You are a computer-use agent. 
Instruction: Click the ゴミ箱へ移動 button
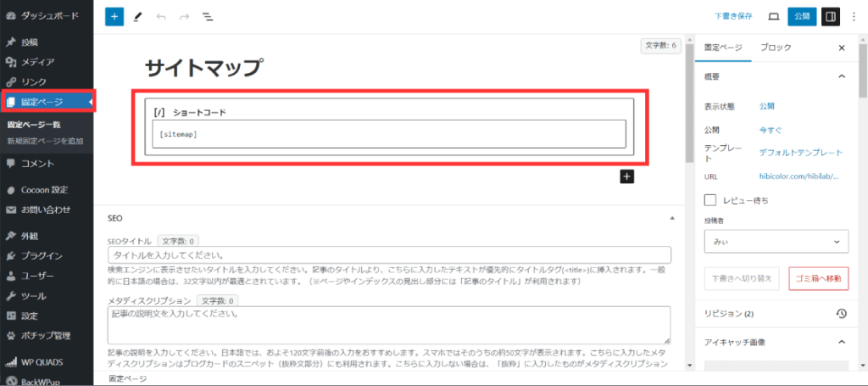click(x=818, y=278)
